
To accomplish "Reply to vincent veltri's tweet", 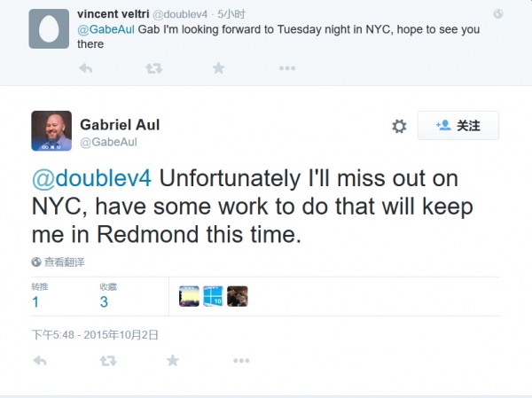I will [86, 68].
